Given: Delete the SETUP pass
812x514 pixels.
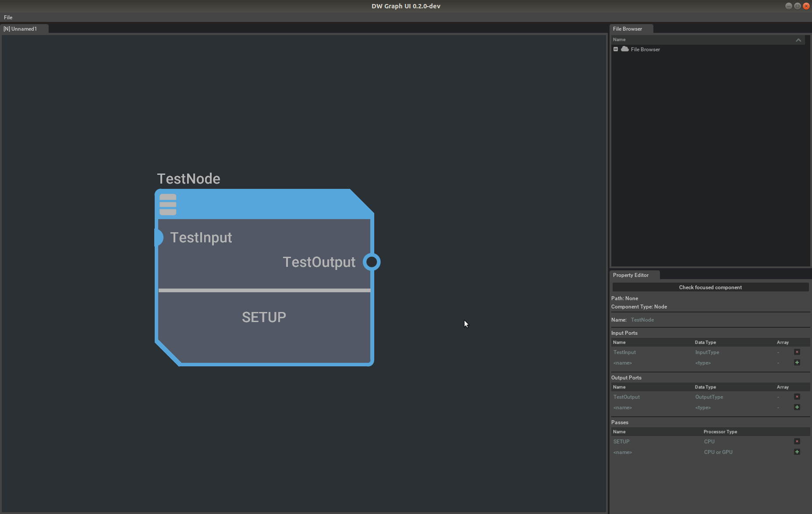Looking at the screenshot, I should tap(797, 441).
